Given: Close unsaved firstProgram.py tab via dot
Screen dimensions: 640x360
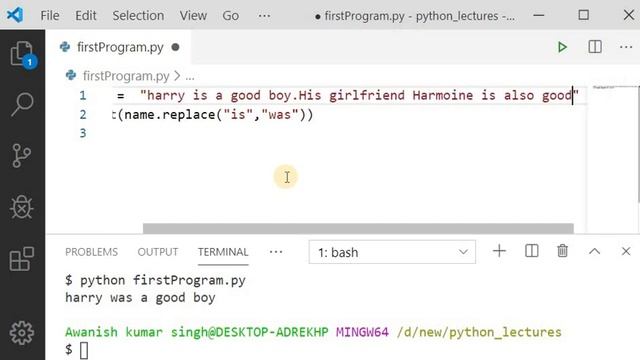Looking at the screenshot, I should 176,47.
